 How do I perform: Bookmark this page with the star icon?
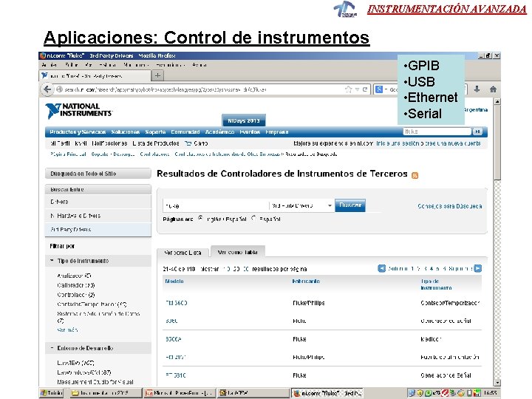(x=348, y=89)
